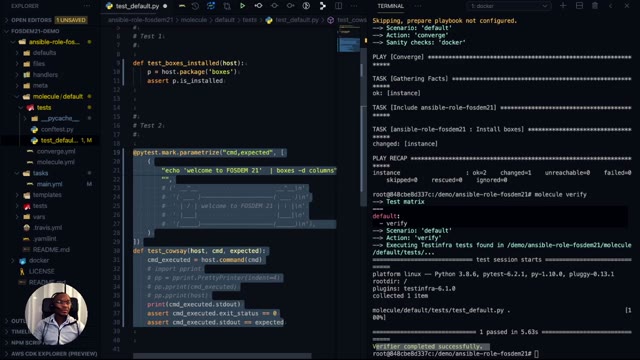Open conftest.py in the Explorer
The width and height of the screenshot is (640, 360).
pyautogui.click(x=57, y=129)
